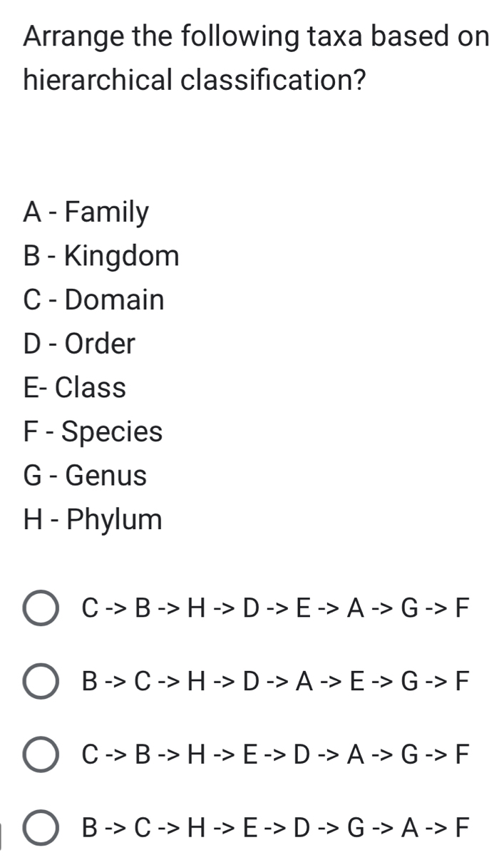Click the line 'F - Species'
504x865 pixels.
pyautogui.click(x=93, y=432)
